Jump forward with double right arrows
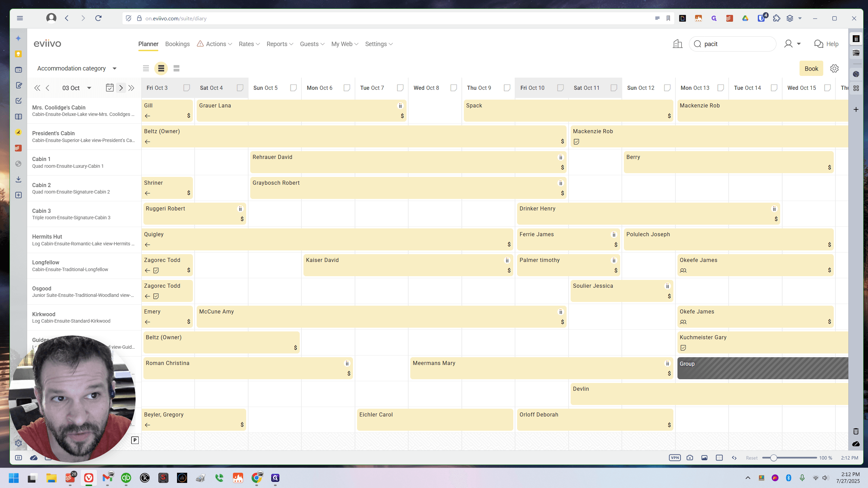Screen dimensions: 868x488 click(x=132, y=88)
